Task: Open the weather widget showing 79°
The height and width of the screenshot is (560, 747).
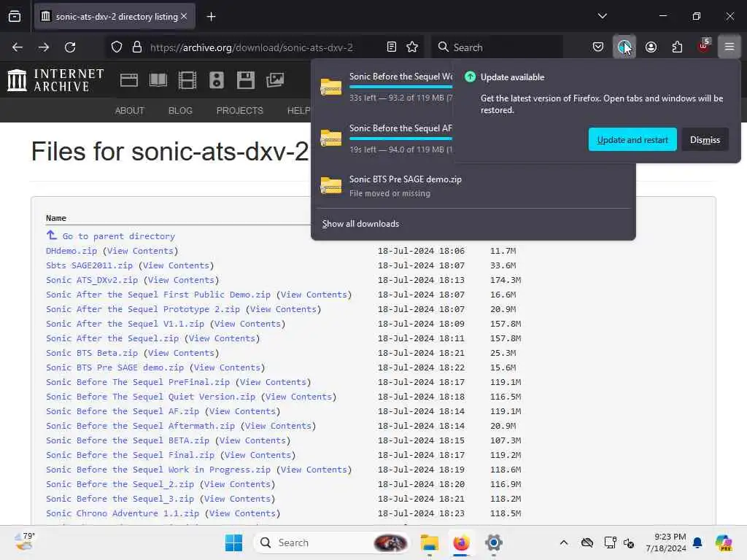Action: point(24,542)
